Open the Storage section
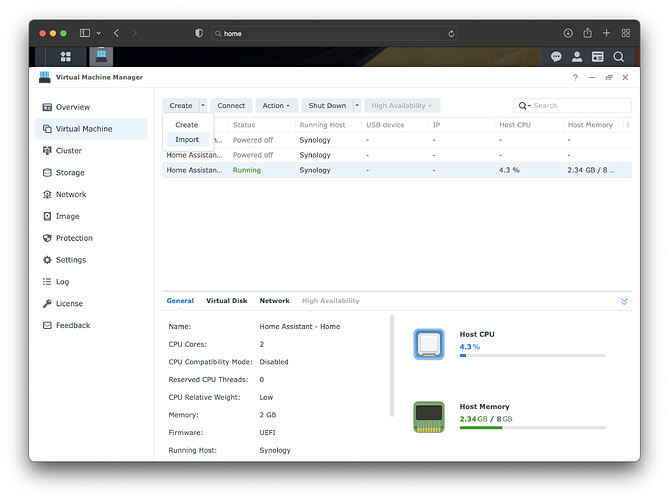The height and width of the screenshot is (500, 669). point(91,172)
